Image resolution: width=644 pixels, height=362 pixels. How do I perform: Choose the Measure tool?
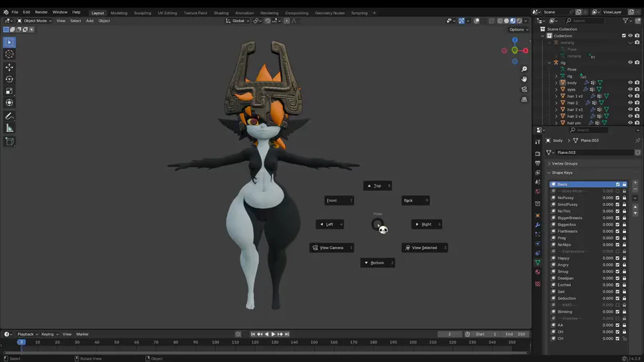(9, 128)
